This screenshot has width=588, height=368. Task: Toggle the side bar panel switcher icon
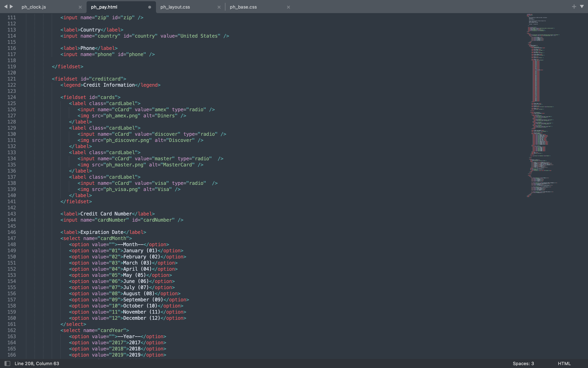click(7, 363)
